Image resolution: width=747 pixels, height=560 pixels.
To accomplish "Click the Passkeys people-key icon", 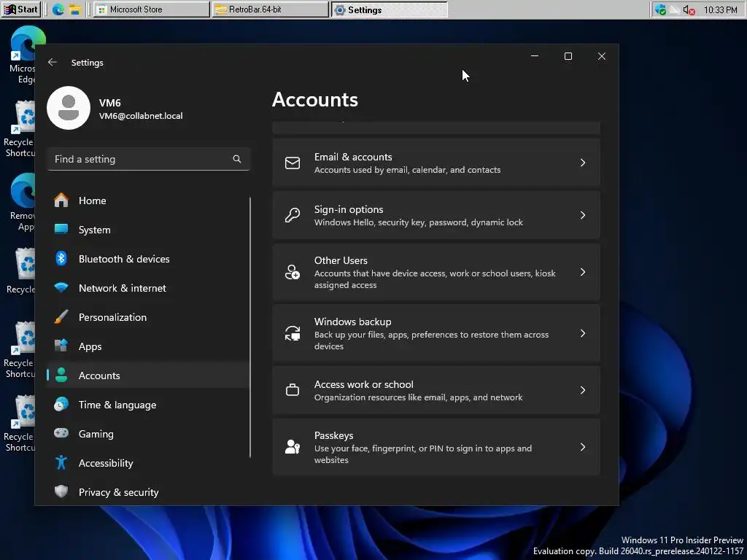I will click(293, 447).
